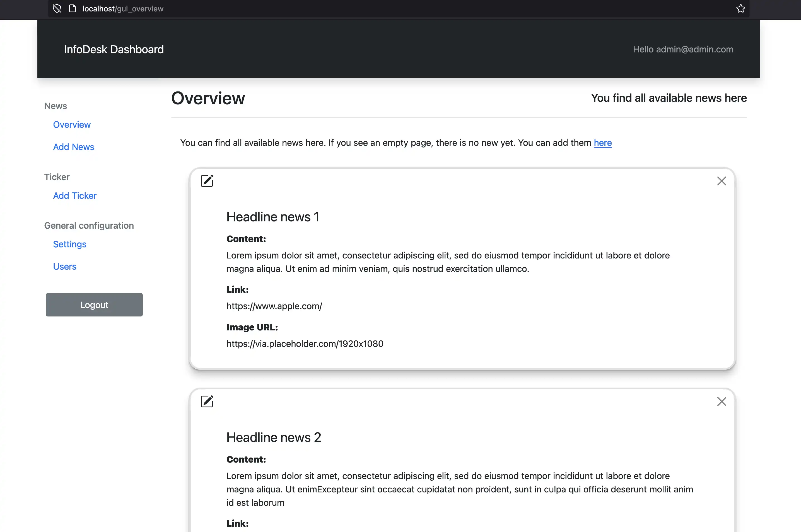Open the Settings sidebar link
The width and height of the screenshot is (801, 532).
(x=69, y=244)
